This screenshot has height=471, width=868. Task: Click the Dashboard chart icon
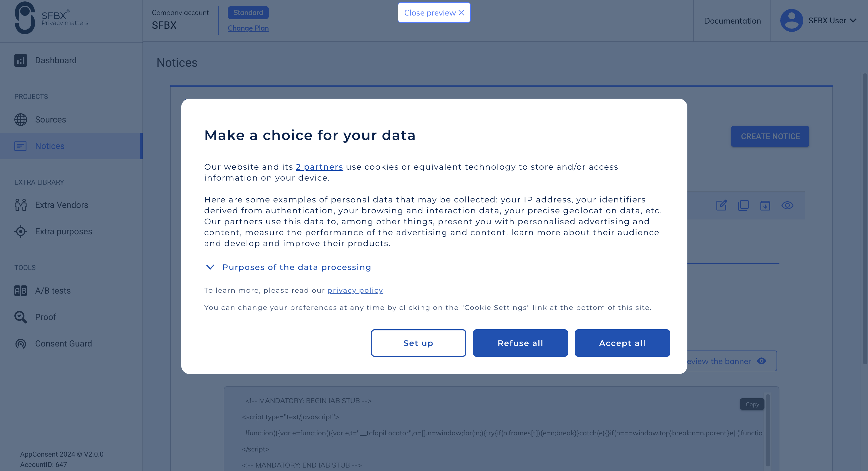click(20, 60)
